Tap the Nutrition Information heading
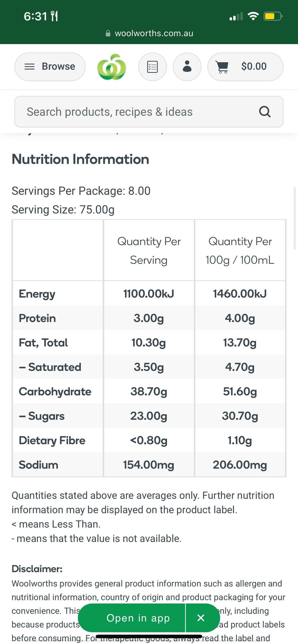This screenshot has height=644, width=298. point(80,159)
